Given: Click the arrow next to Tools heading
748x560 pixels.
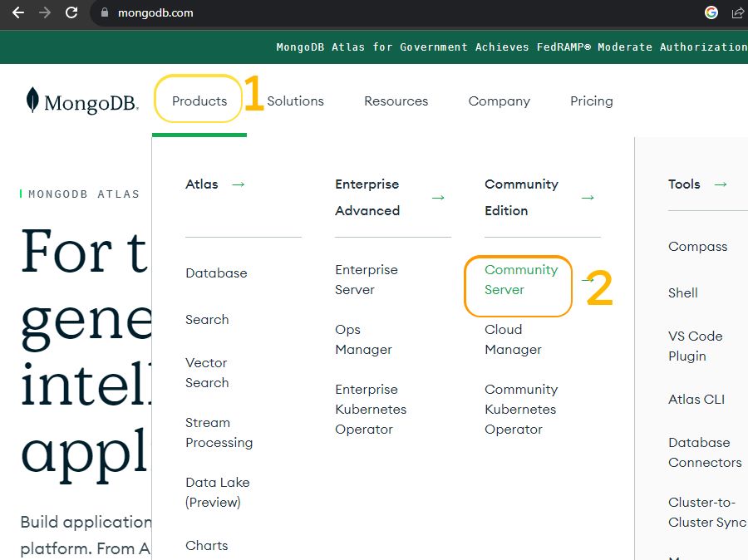Looking at the screenshot, I should tap(721, 184).
